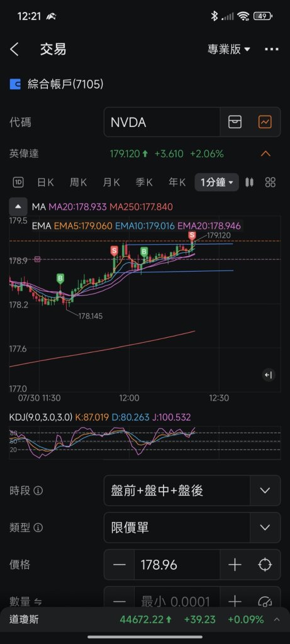Screen dimensions: 290x644
Task: Open the 1分鐘 timeframe dropdown
Action: point(217,182)
